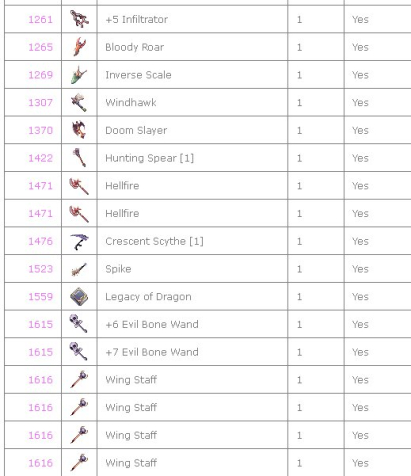Click the Hunting Spear icon
Image resolution: width=411 pixels, height=476 pixels.
[x=79, y=157]
